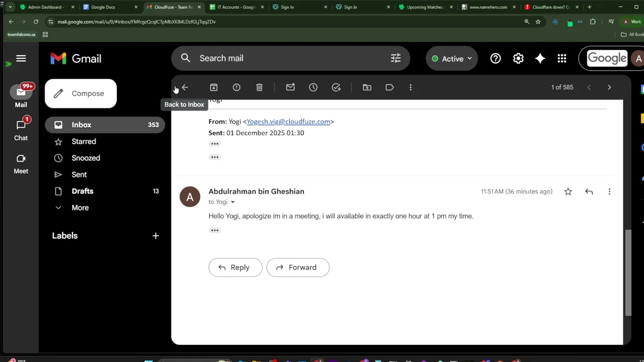Bookmark this page with the star
This screenshot has width=644, height=362.
(538, 22)
